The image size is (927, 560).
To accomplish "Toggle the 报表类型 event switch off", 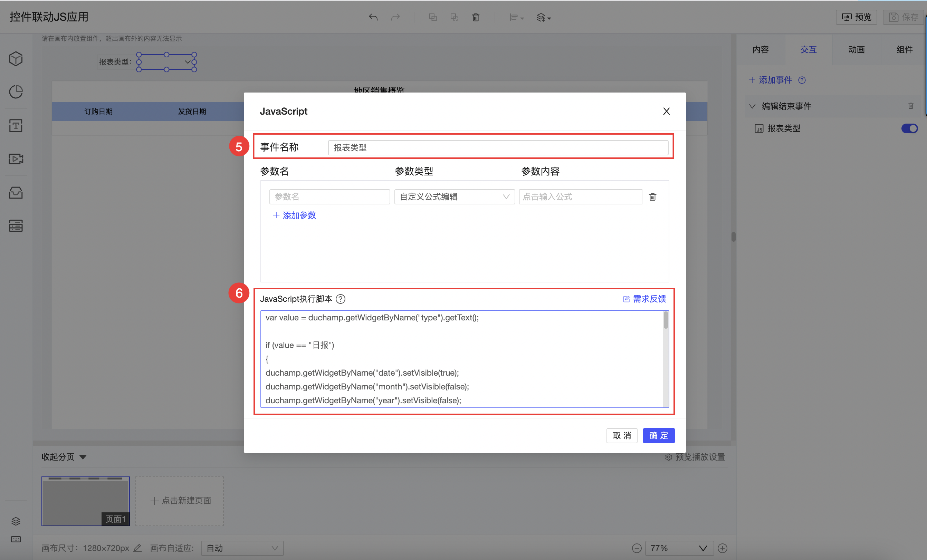I will click(x=909, y=129).
